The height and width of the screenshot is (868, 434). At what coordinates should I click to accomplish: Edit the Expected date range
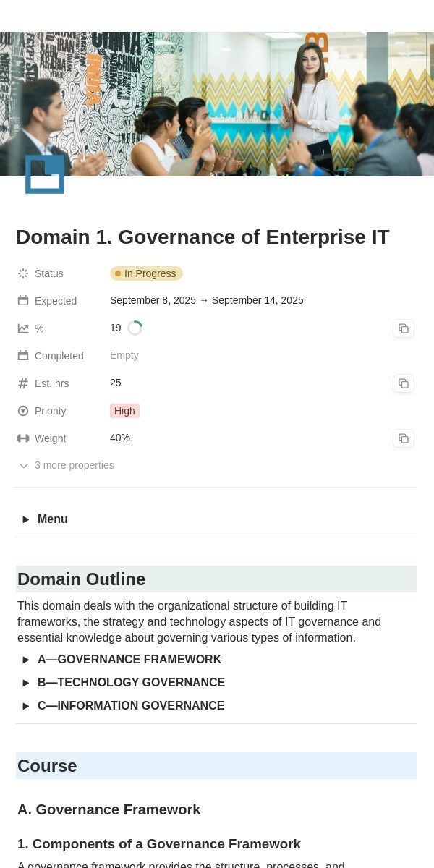coord(207,300)
